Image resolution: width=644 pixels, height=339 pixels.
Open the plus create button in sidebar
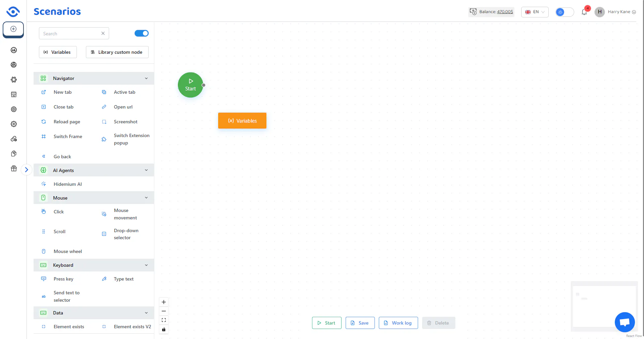coord(13,29)
